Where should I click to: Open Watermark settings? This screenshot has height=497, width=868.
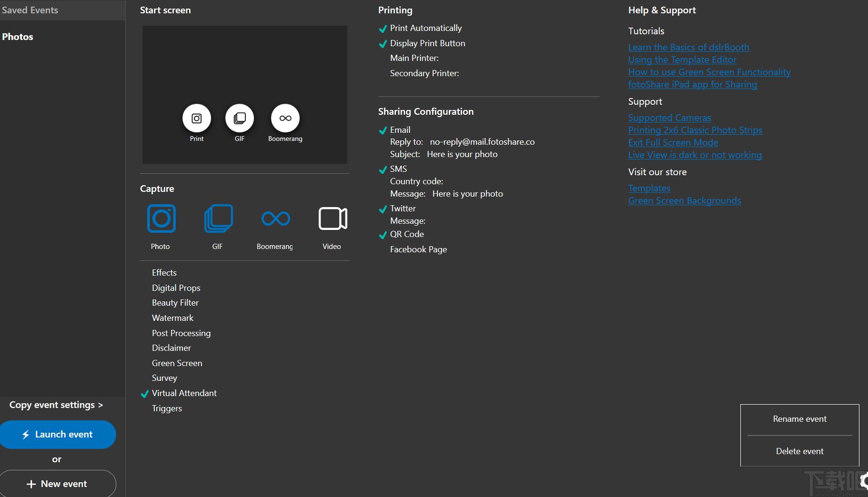[x=172, y=318]
